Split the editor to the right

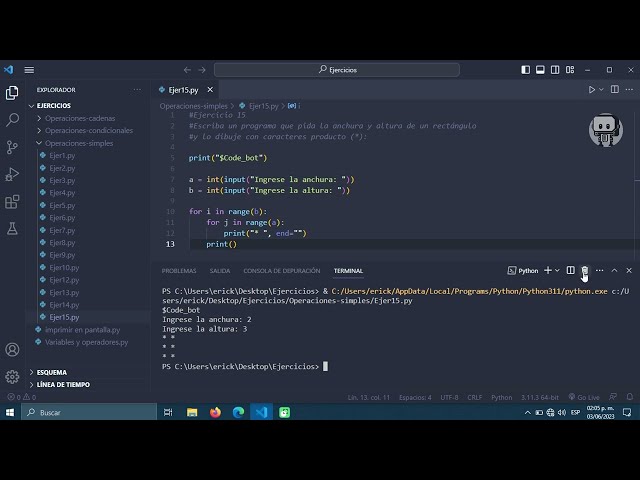tap(615, 89)
